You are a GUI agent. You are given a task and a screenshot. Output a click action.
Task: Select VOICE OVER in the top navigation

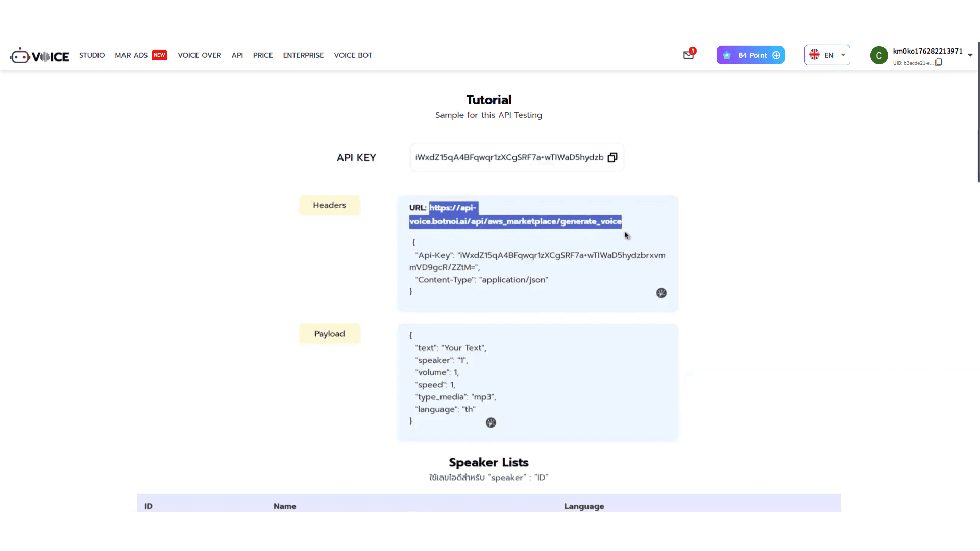(x=199, y=55)
